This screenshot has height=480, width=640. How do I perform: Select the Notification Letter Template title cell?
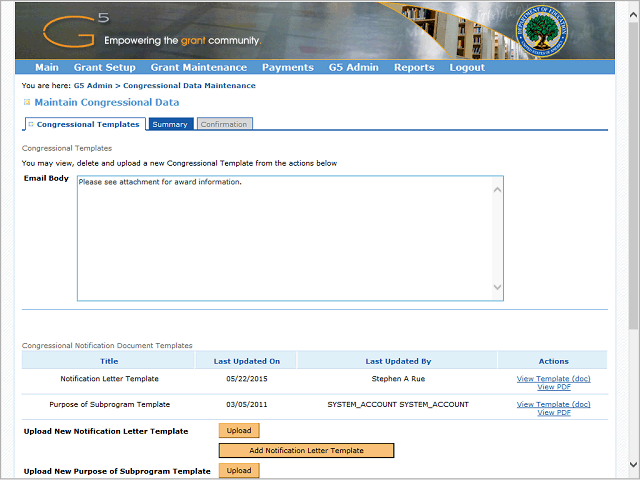(x=109, y=379)
